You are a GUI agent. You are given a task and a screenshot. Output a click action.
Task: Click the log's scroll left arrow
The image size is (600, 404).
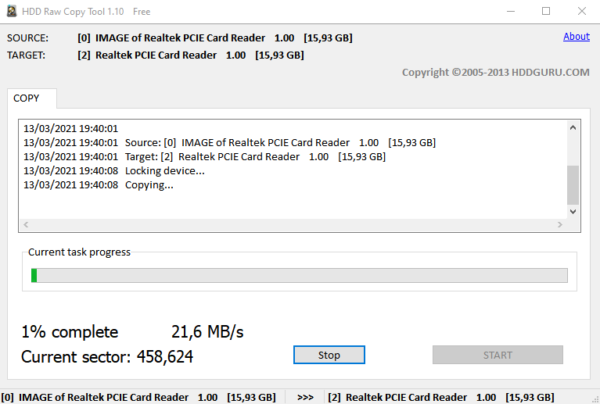[x=27, y=226]
